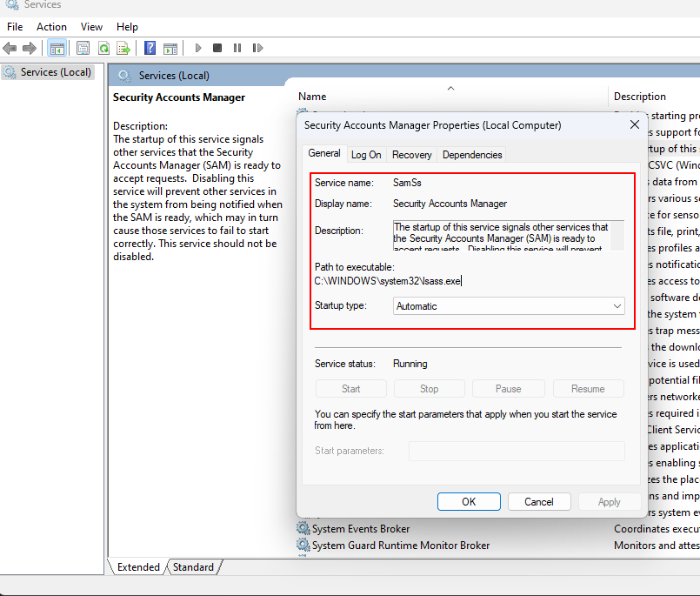
Task: Select the System Events Broker gear icon
Action: point(303,528)
